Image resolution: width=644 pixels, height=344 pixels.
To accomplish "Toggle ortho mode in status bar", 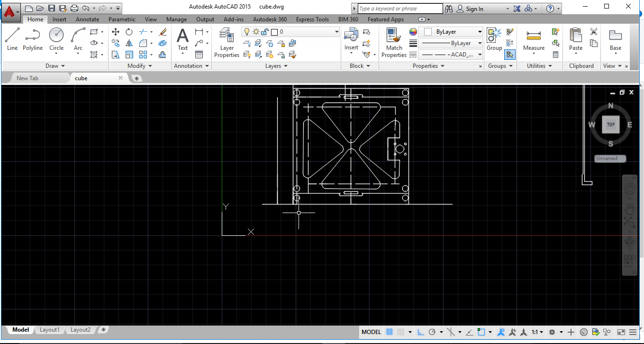I will pos(420,332).
